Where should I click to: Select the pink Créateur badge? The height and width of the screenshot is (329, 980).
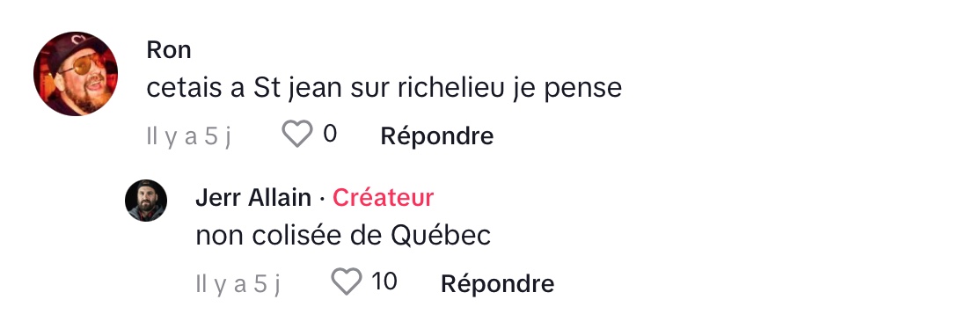click(384, 198)
